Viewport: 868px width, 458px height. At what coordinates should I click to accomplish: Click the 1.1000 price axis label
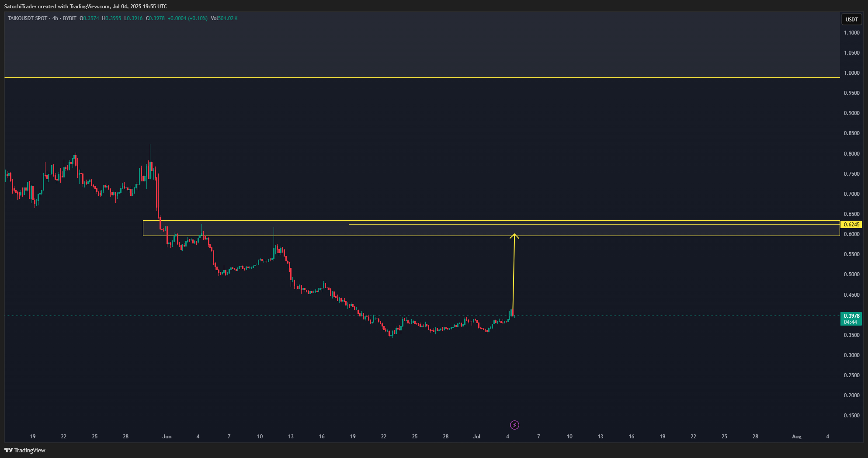click(851, 33)
